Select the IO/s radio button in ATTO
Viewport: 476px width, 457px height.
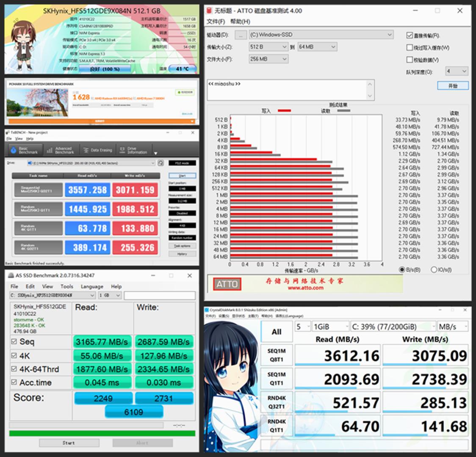[x=434, y=269]
